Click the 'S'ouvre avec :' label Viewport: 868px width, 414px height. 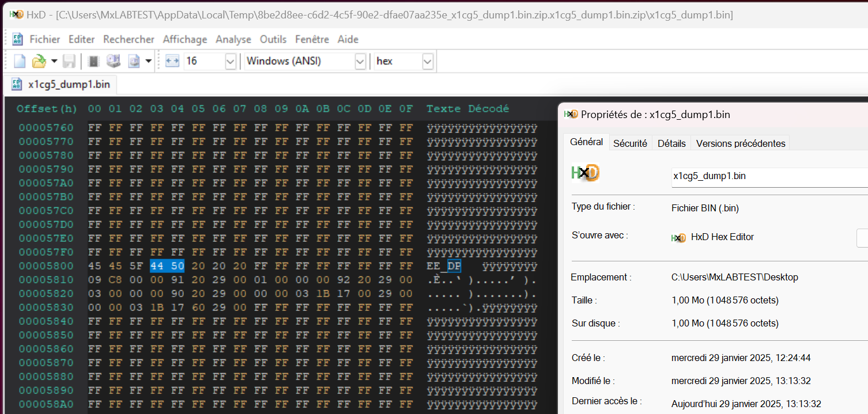(x=600, y=235)
